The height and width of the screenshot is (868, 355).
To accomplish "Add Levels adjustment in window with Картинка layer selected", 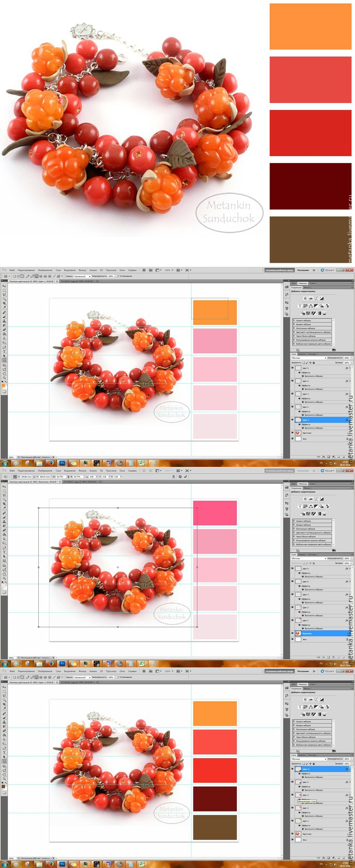I will pyautogui.click(x=311, y=499).
